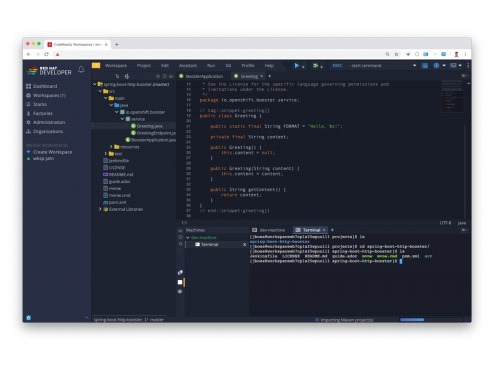
Task: Open the Assistant menu
Action: [188, 66]
